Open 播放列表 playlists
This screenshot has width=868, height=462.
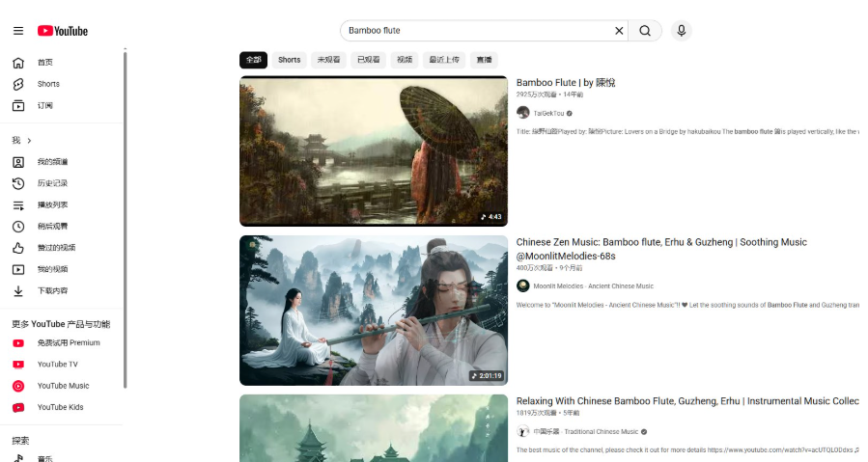(x=61, y=204)
